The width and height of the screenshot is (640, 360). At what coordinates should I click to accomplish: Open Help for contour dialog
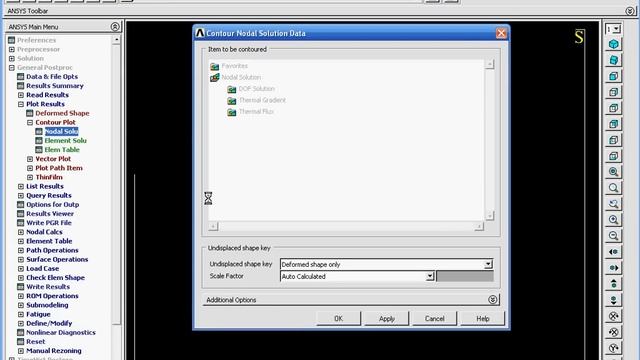pyautogui.click(x=482, y=319)
